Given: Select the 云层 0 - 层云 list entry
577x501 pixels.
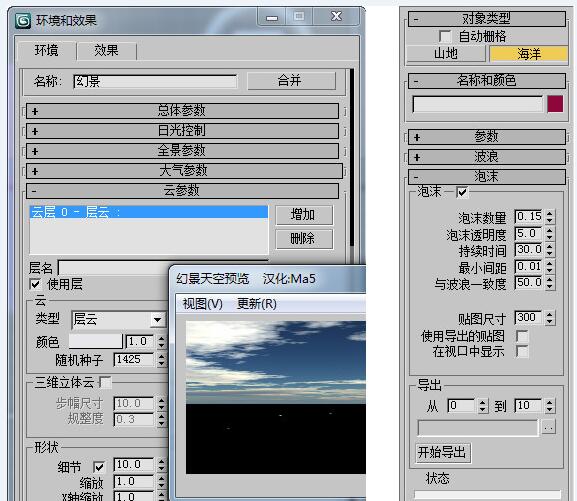Looking at the screenshot, I should pos(148,212).
